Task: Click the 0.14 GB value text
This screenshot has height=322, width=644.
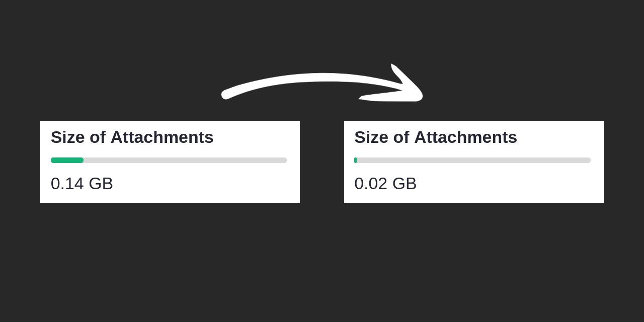Action: point(82,184)
